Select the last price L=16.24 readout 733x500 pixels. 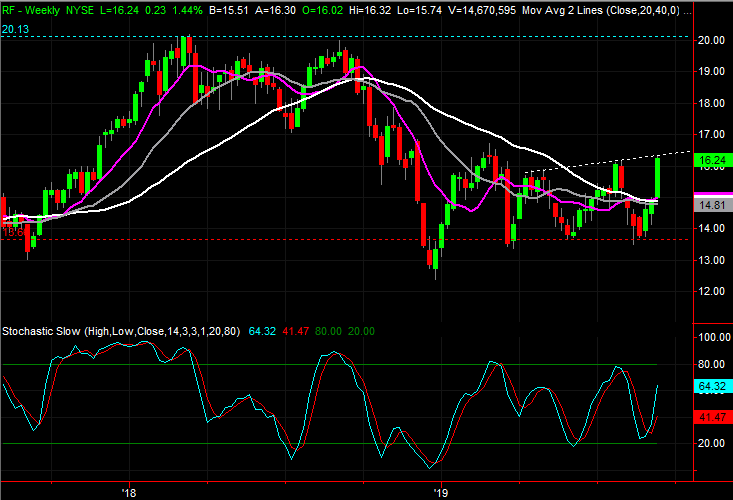click(119, 10)
